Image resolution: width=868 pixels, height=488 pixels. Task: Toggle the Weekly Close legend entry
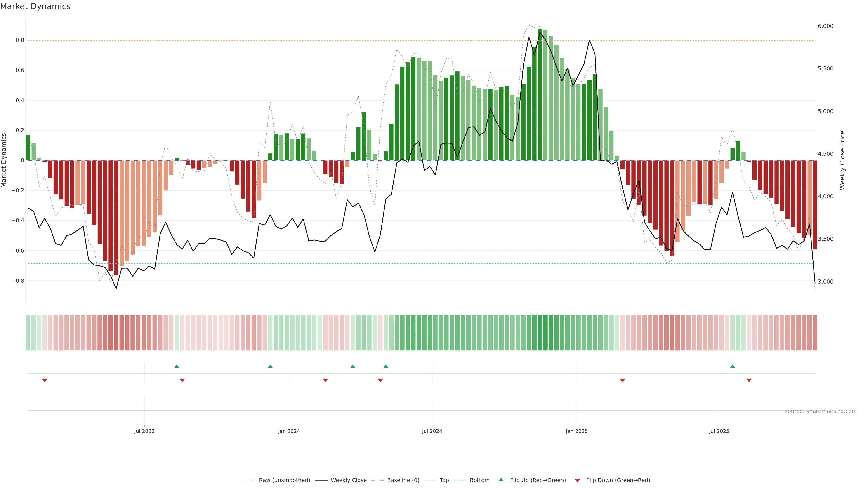tap(348, 480)
